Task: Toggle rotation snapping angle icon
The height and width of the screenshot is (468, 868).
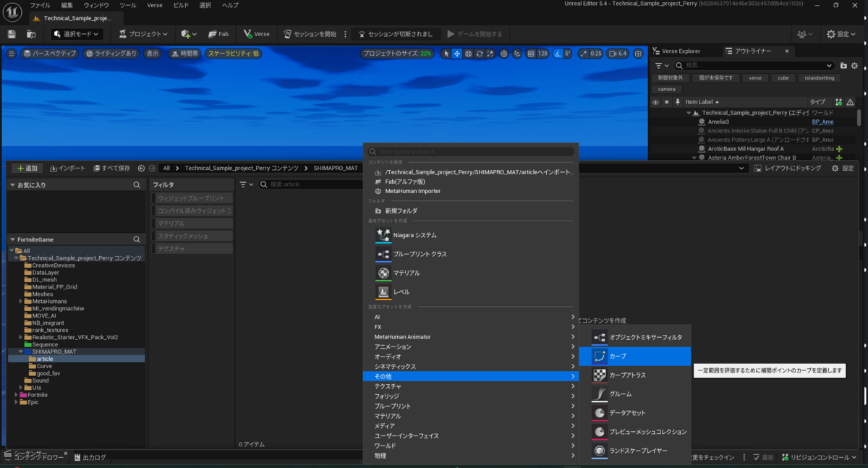Action: click(x=558, y=54)
